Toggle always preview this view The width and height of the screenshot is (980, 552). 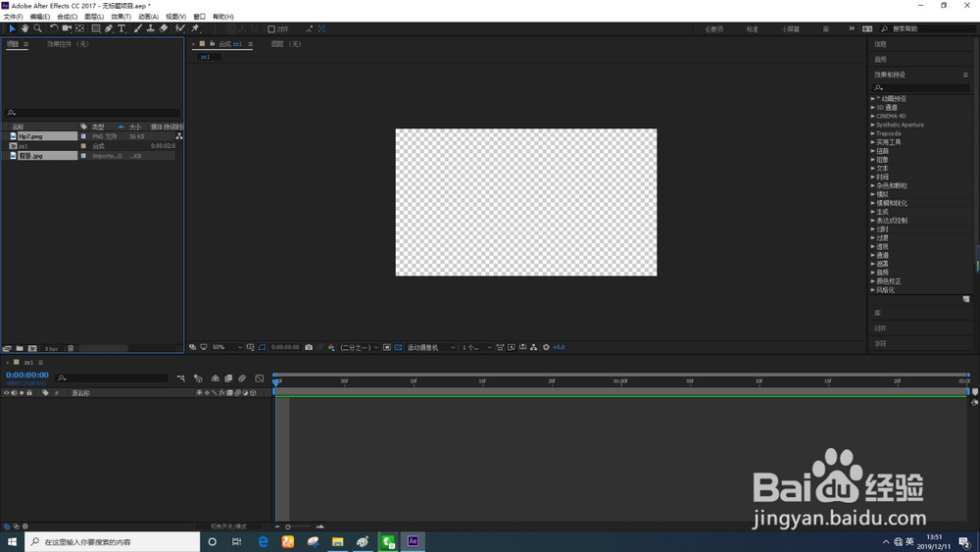point(192,348)
